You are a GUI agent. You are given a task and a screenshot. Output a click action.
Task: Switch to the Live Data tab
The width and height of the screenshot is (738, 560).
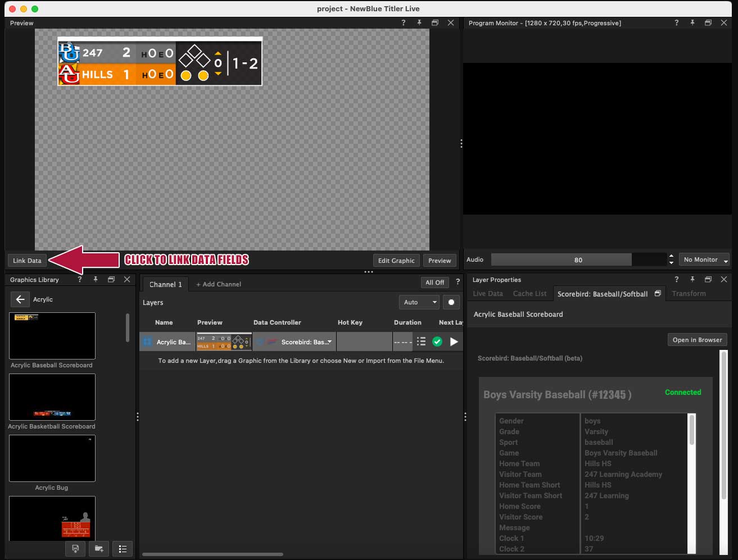click(488, 294)
